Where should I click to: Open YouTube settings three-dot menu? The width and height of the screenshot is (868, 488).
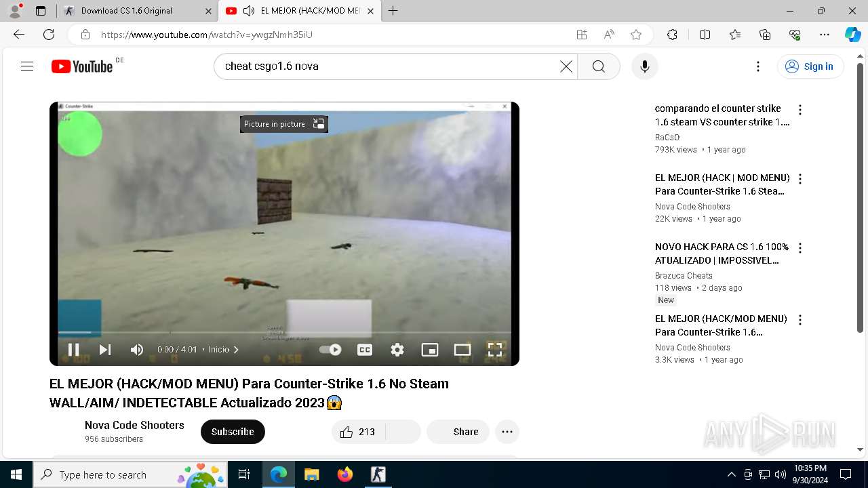(758, 66)
